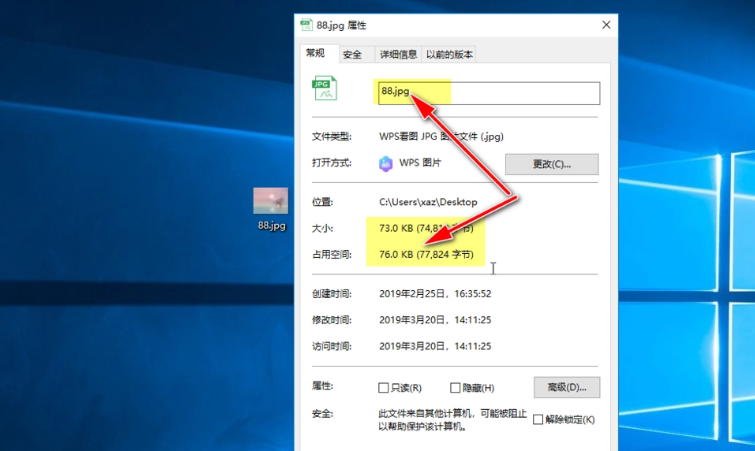Click the WPS 图片 text beside 打开方式

(420, 163)
